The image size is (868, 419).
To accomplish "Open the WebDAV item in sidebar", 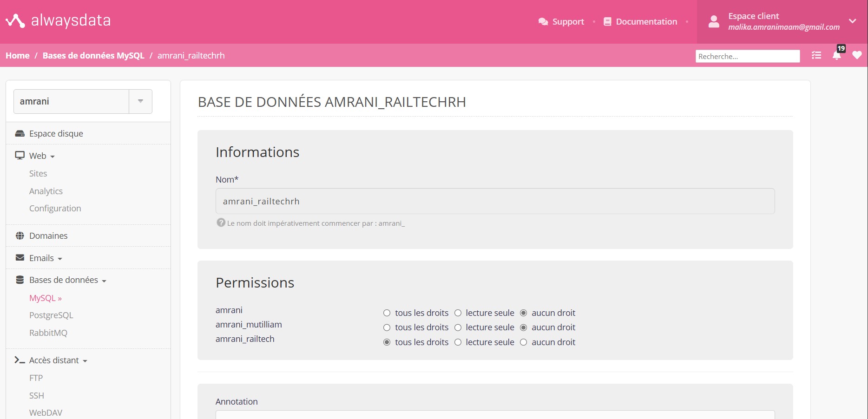I will point(46,412).
